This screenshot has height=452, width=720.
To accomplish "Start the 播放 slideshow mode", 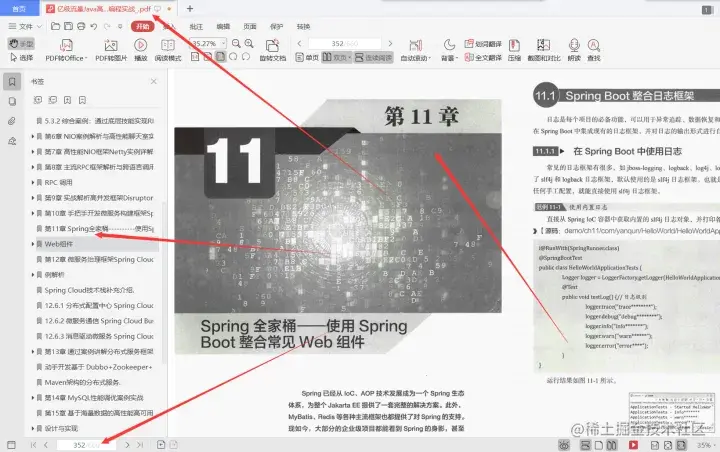I will coord(141,51).
